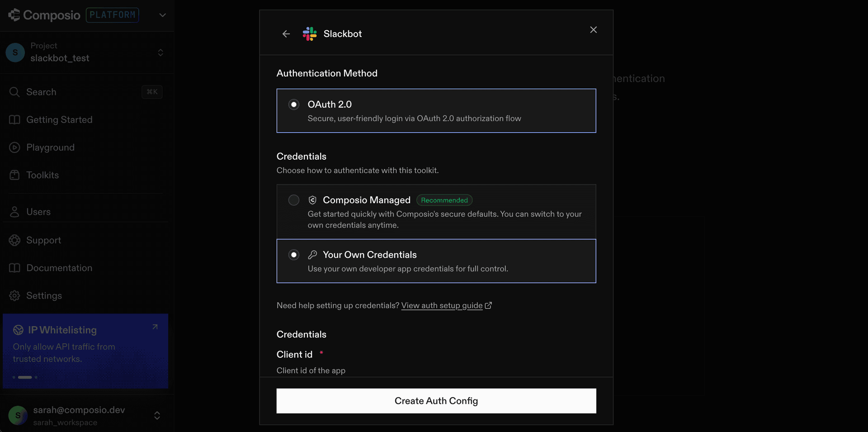Click the Documentation book icon
The width and height of the screenshot is (868, 432).
coord(14,268)
